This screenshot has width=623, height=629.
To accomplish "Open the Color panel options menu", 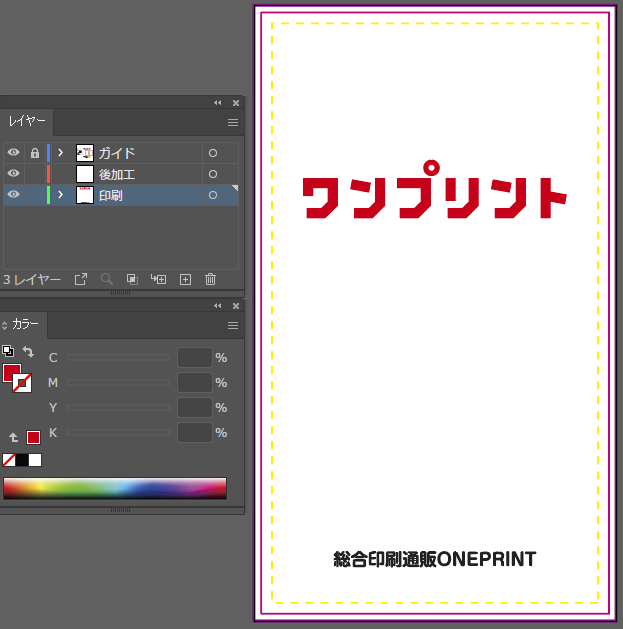I will (x=233, y=325).
